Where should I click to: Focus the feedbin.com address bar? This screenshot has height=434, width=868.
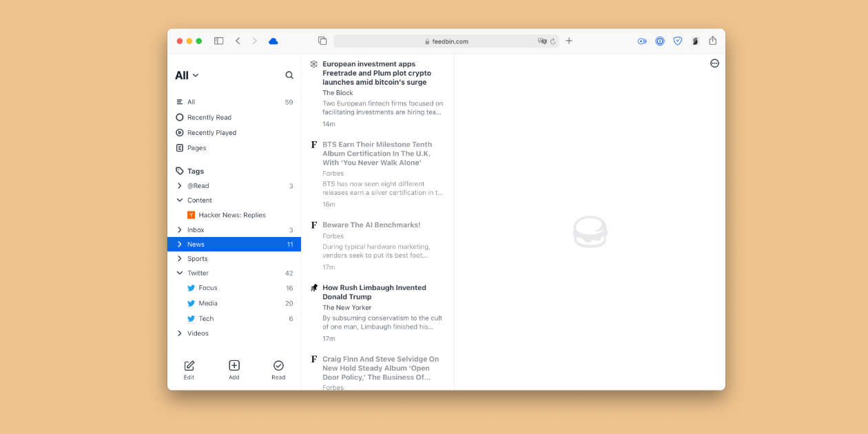446,41
